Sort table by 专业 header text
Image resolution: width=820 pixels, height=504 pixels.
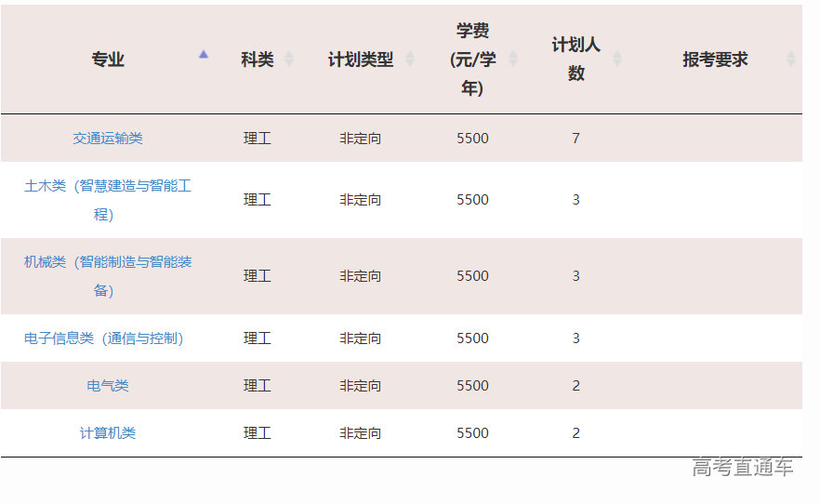[x=108, y=60]
